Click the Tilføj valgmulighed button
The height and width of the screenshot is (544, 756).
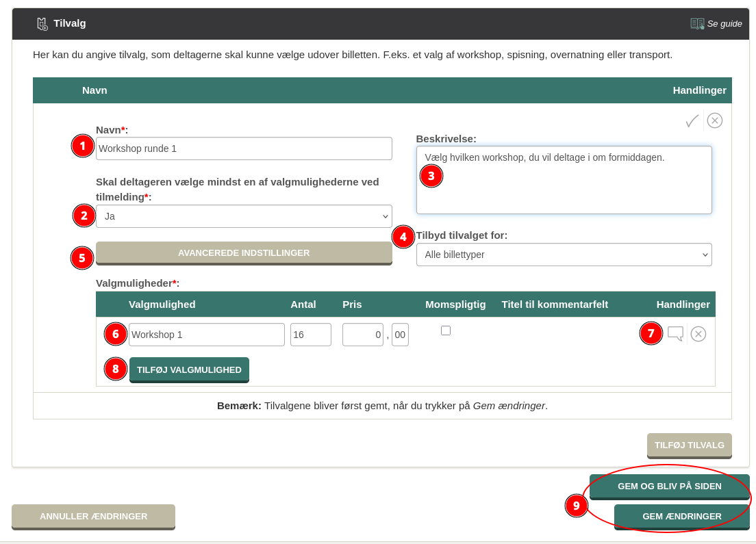pos(189,370)
